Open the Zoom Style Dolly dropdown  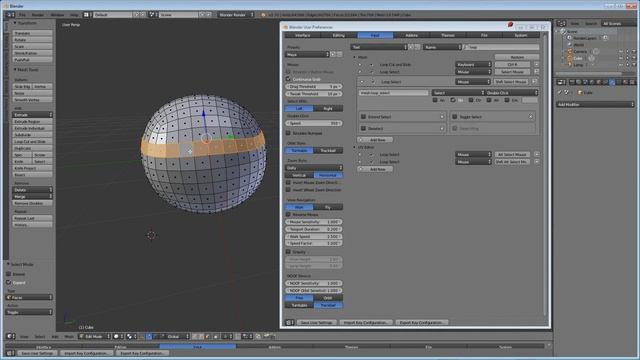(x=314, y=168)
